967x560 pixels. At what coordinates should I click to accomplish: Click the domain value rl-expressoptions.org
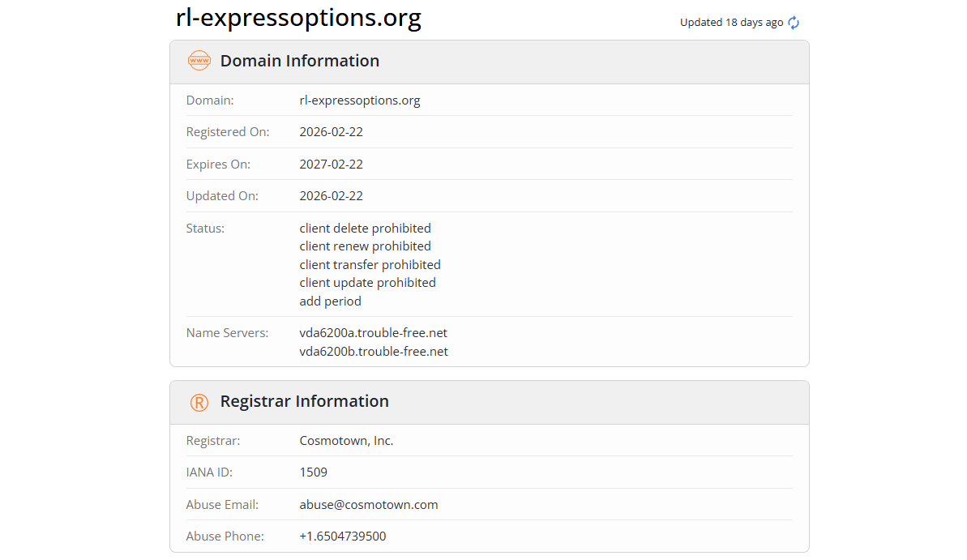360,100
